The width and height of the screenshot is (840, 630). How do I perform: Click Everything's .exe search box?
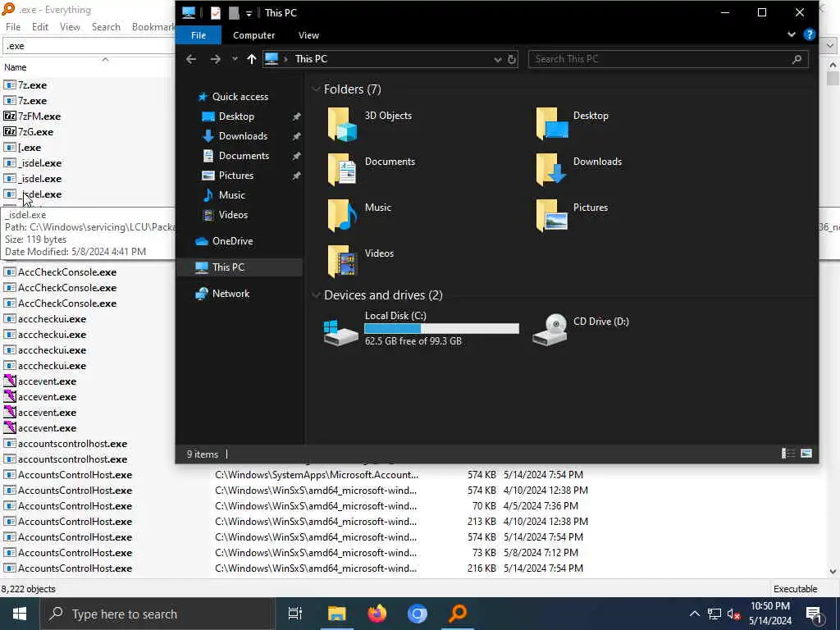click(x=89, y=46)
